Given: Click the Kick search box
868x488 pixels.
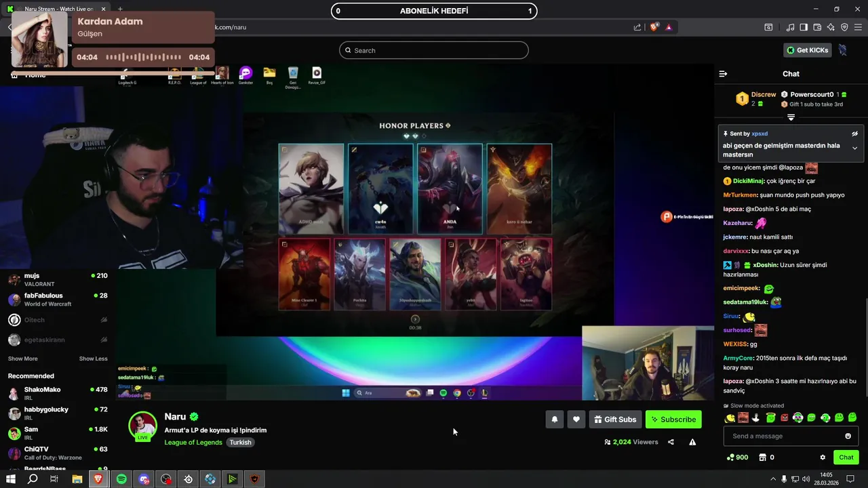Looking at the screenshot, I should [x=434, y=50].
